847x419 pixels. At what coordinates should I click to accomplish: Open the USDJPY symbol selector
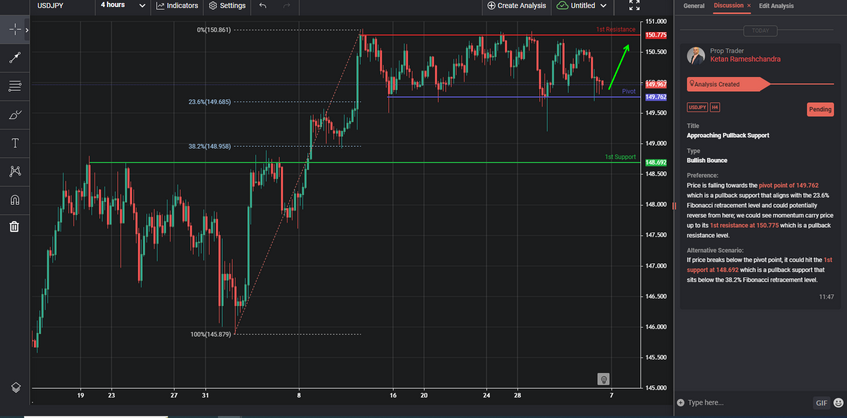(x=50, y=6)
